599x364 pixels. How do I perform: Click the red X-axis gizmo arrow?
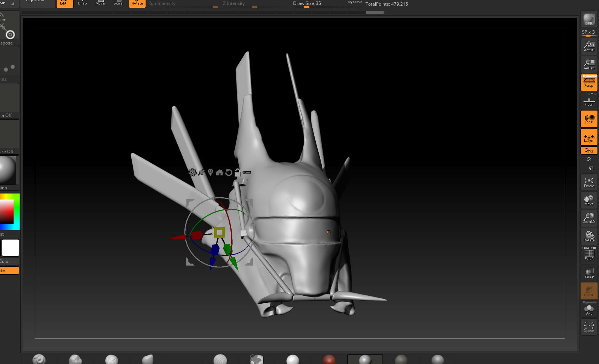click(x=178, y=237)
